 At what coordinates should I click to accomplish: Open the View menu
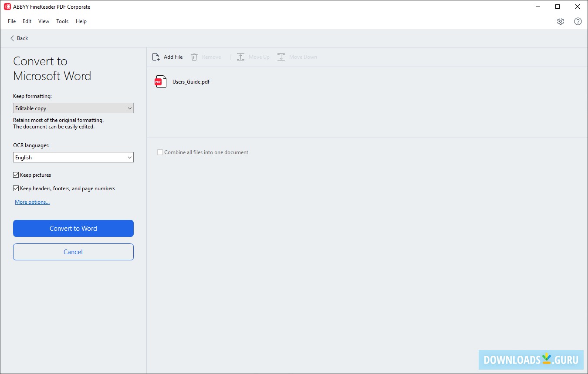(x=44, y=21)
